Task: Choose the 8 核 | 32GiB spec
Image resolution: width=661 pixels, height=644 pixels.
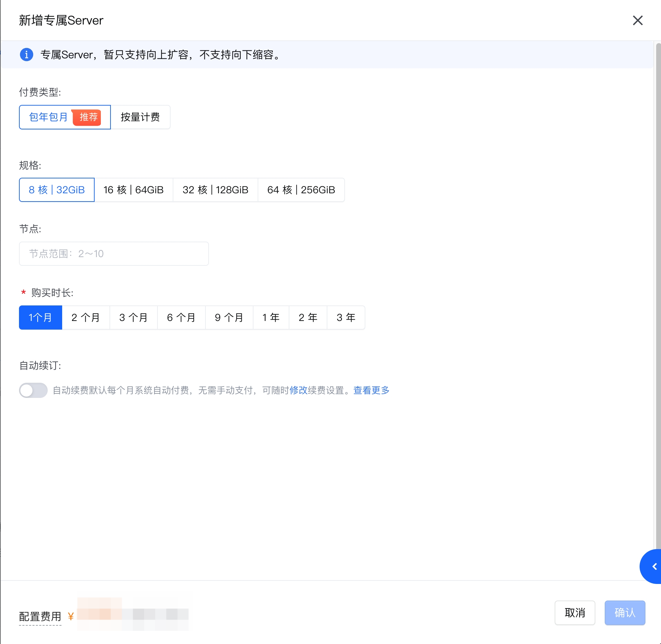Action: point(57,190)
